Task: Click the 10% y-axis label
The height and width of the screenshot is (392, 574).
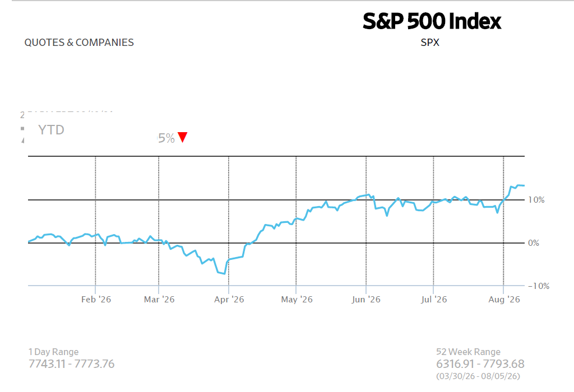Action: coord(536,200)
